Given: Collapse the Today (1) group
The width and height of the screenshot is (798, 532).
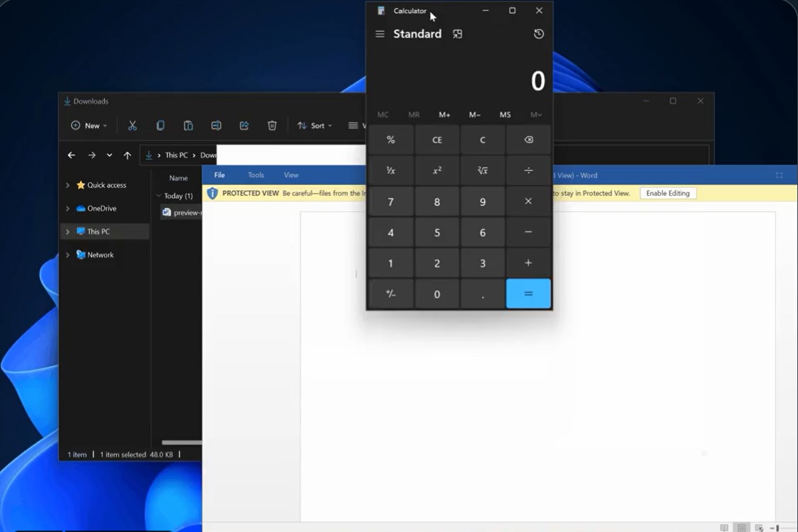Looking at the screenshot, I should click(158, 196).
